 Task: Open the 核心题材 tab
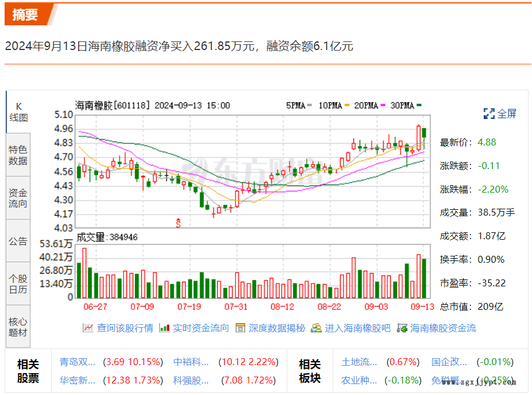coord(18,327)
